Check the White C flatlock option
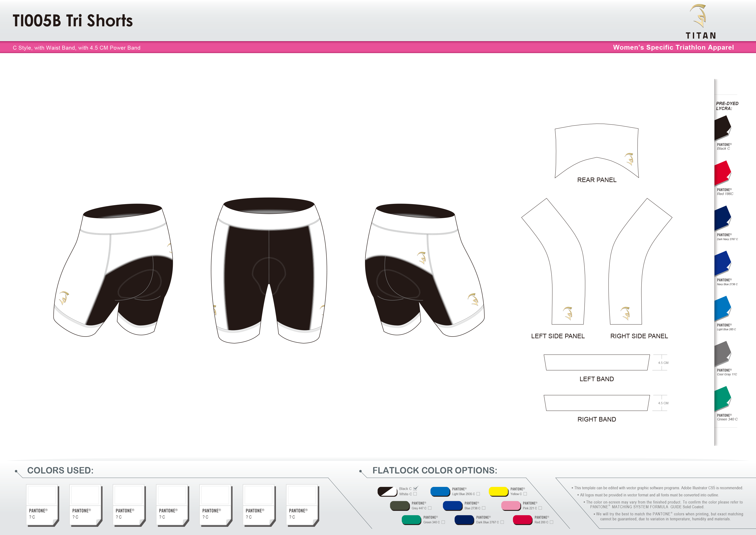756x535 pixels. 415,494
